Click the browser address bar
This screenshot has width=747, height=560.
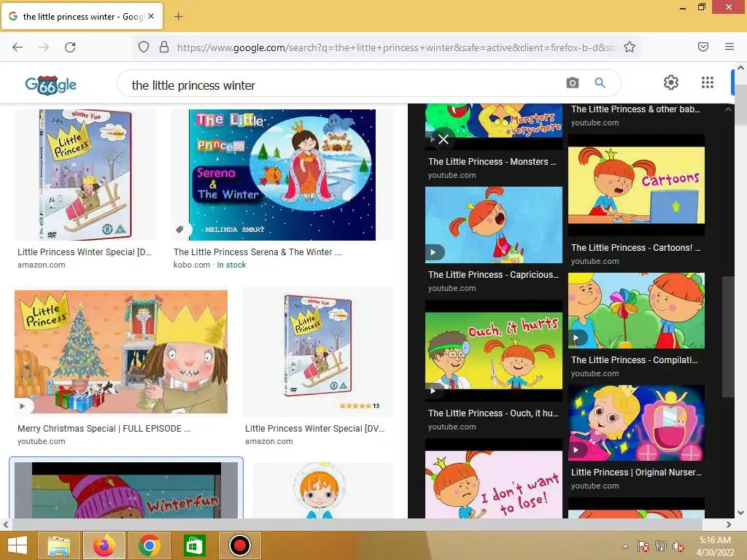click(x=395, y=47)
